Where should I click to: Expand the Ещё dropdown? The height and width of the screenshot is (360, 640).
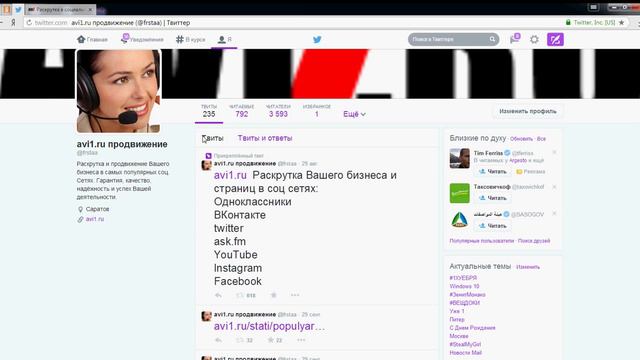[354, 114]
